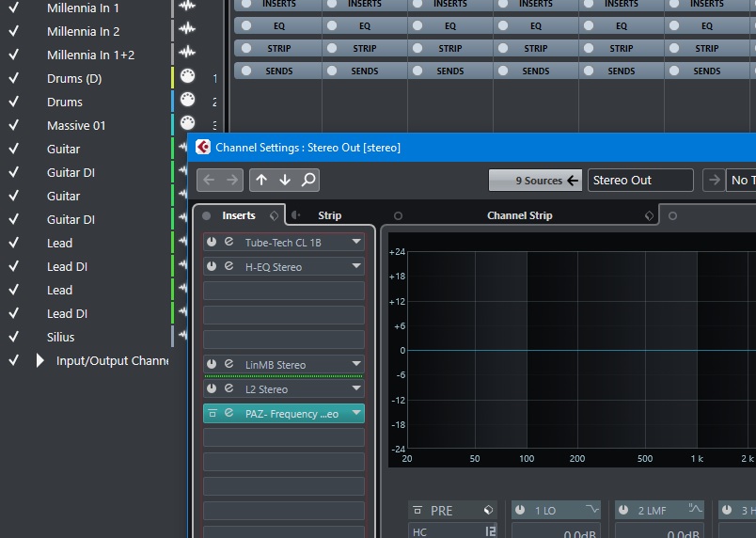Image resolution: width=756 pixels, height=538 pixels.
Task: Open PRE section preset diamond icon
Action: tap(488, 510)
